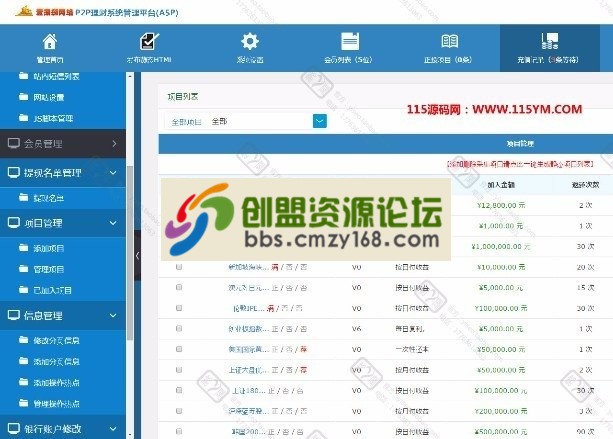This screenshot has height=439, width=613.
Task: Open JS脚本管理 in sidebar
Action: 53,118
